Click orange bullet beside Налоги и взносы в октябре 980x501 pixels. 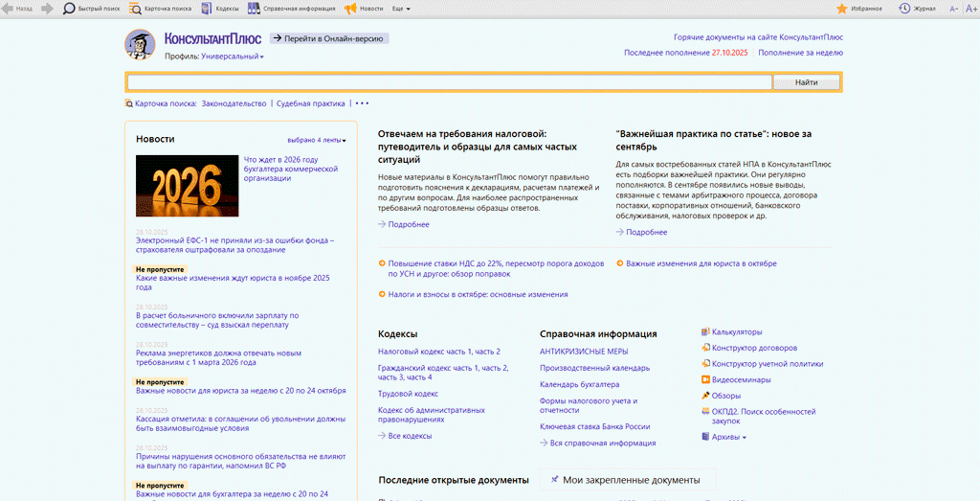(382, 294)
